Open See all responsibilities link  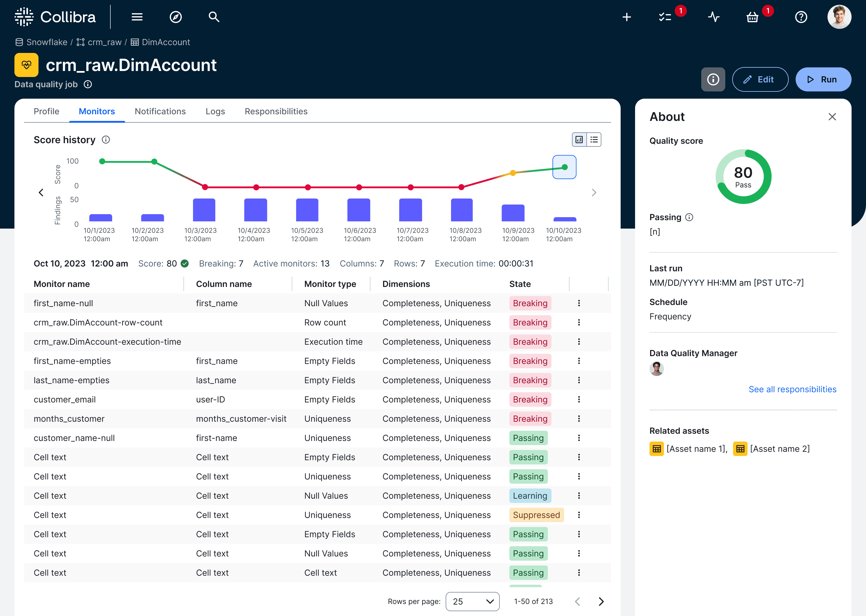(x=792, y=389)
